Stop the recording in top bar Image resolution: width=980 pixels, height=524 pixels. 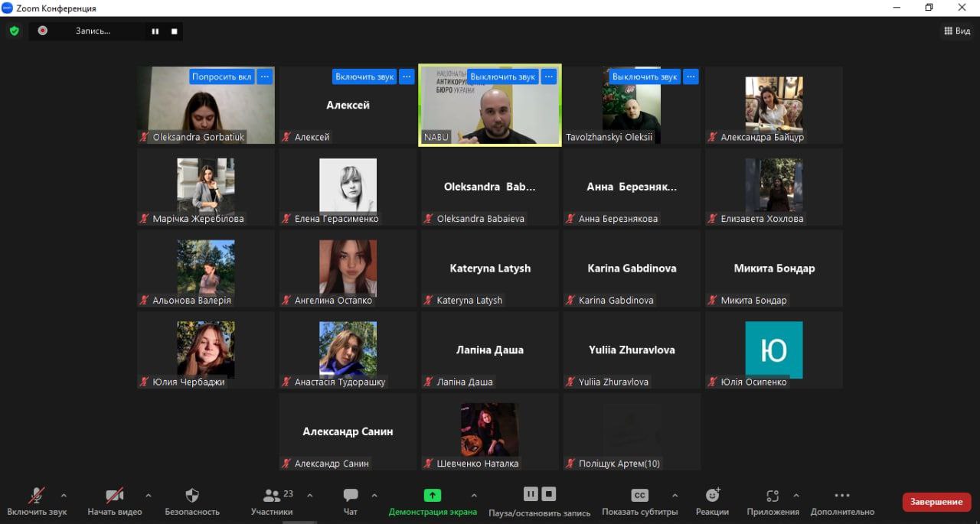(x=175, y=31)
